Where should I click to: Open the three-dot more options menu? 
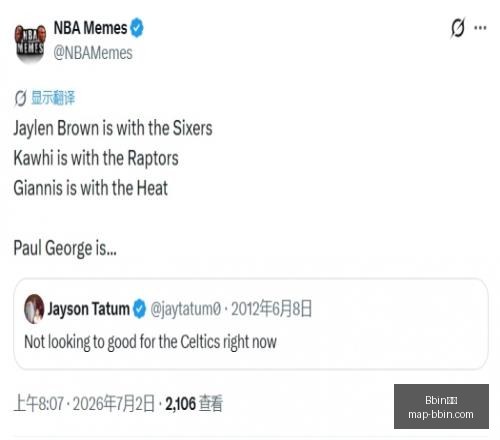(x=480, y=28)
